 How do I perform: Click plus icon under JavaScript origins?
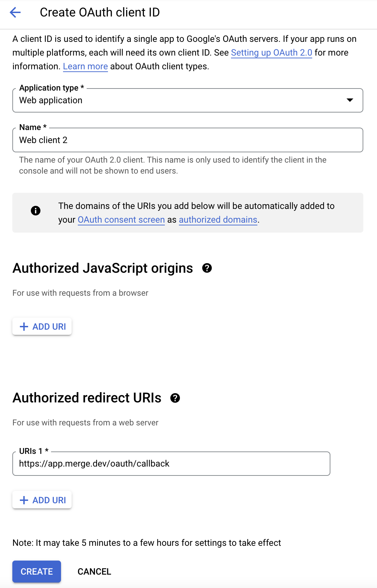click(x=24, y=327)
